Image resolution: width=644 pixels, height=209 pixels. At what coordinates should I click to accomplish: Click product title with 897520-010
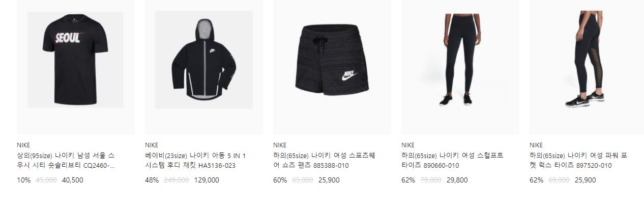pos(578,161)
